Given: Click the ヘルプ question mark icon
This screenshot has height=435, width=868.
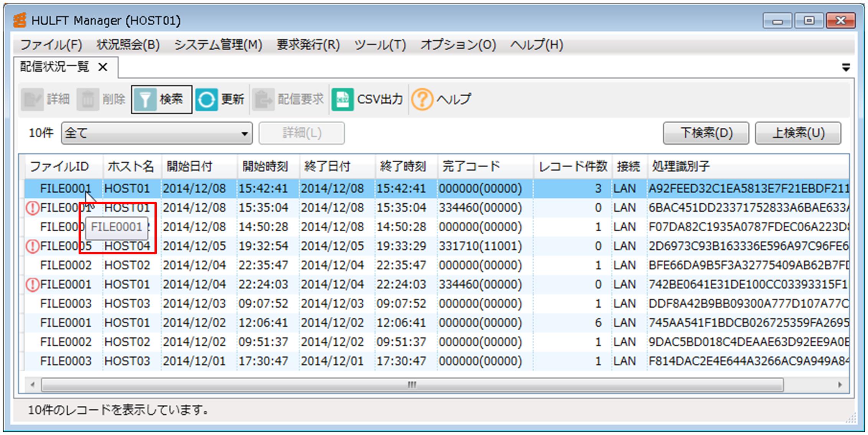Looking at the screenshot, I should [422, 100].
